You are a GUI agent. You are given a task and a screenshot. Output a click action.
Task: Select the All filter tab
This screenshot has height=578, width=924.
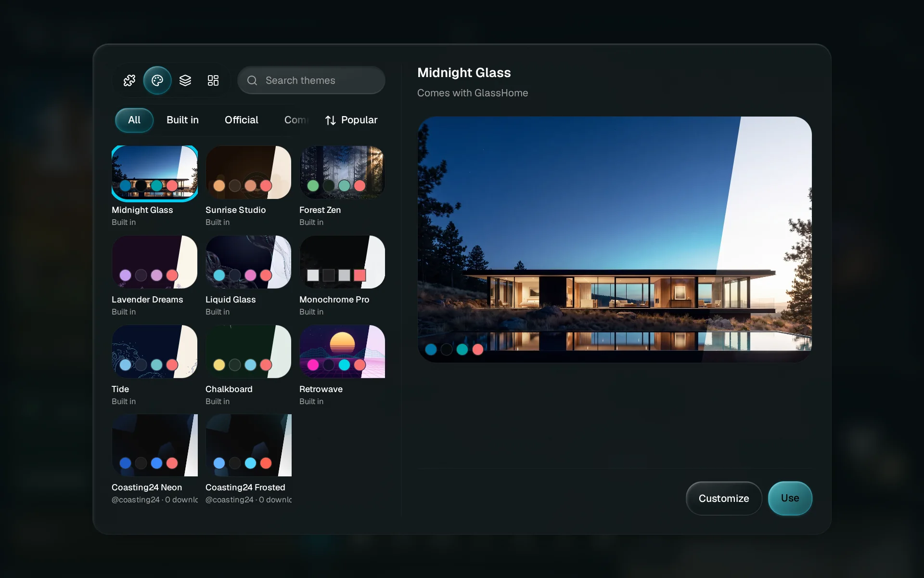pyautogui.click(x=134, y=120)
